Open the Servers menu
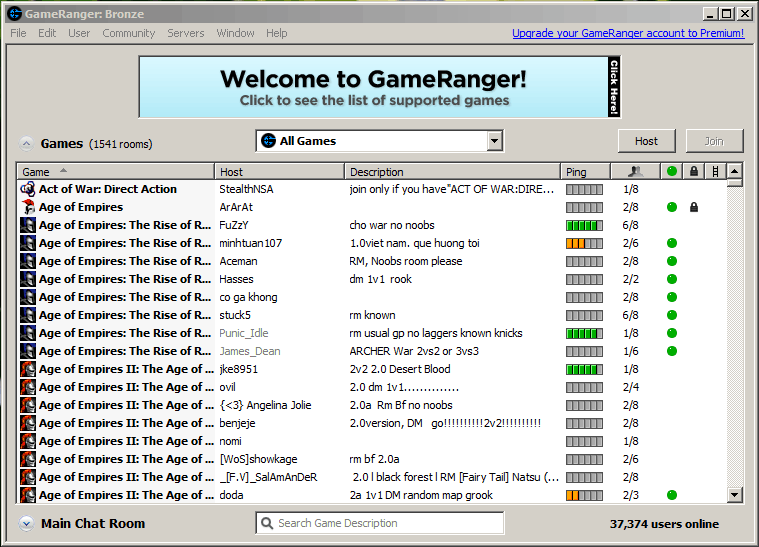Image resolution: width=759 pixels, height=547 pixels. point(186,33)
